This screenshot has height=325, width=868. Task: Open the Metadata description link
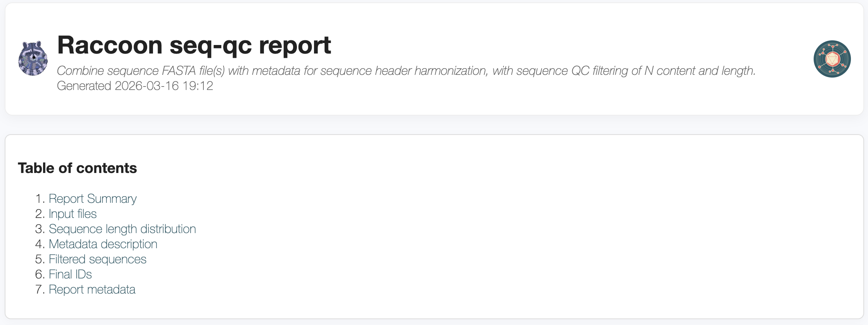(103, 244)
